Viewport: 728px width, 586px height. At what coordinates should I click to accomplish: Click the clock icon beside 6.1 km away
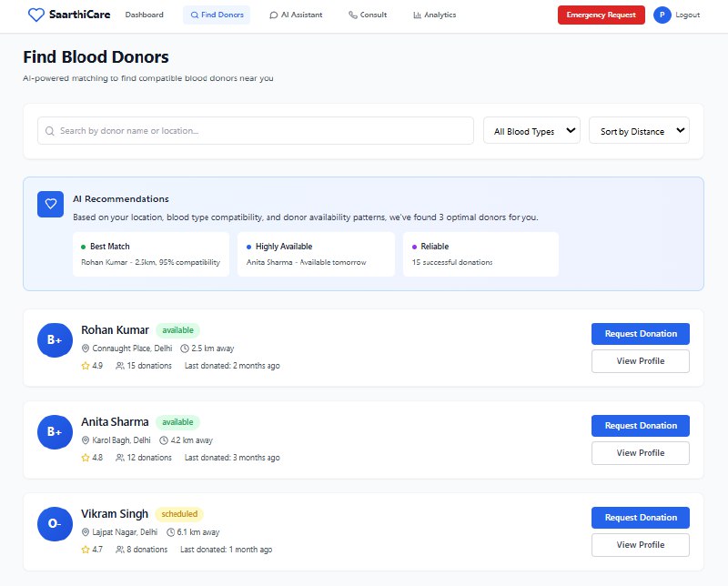[x=170, y=532]
